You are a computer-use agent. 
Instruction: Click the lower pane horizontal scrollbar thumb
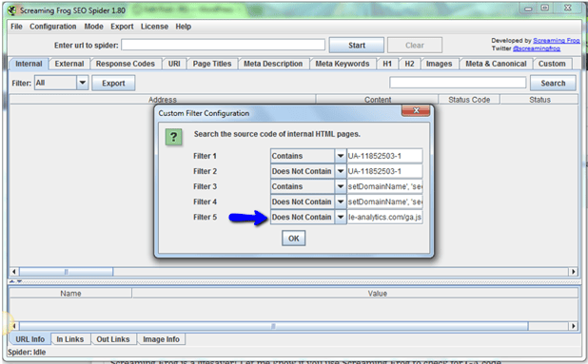pos(273,326)
